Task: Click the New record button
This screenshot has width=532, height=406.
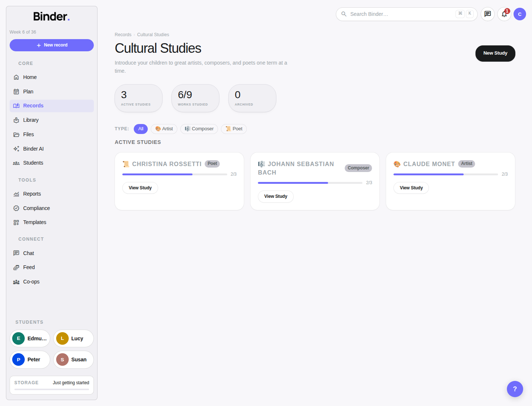Action: click(52, 45)
